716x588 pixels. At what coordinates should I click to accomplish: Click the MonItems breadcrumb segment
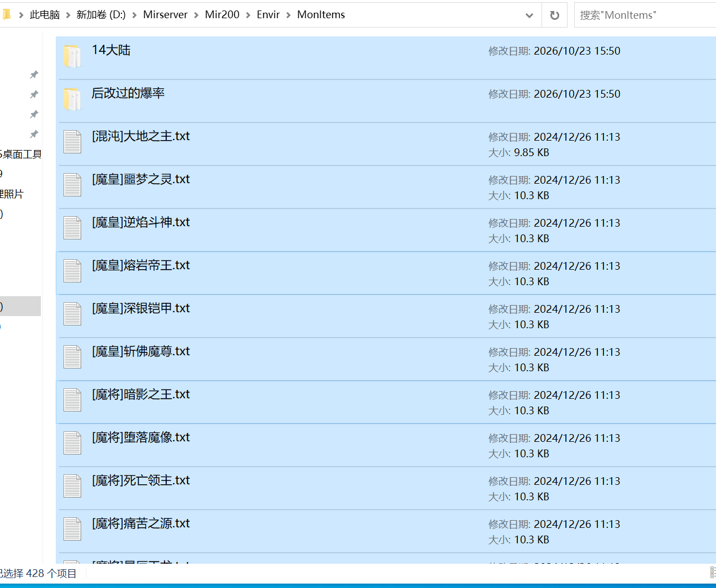pyautogui.click(x=321, y=15)
